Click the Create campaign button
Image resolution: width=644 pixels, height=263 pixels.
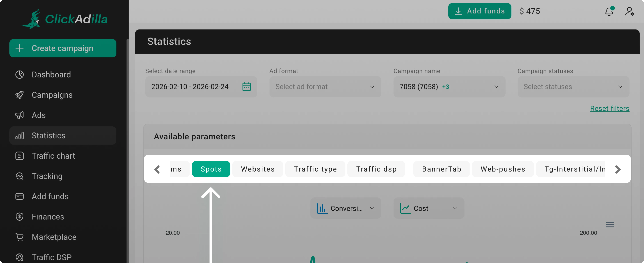pyautogui.click(x=63, y=48)
